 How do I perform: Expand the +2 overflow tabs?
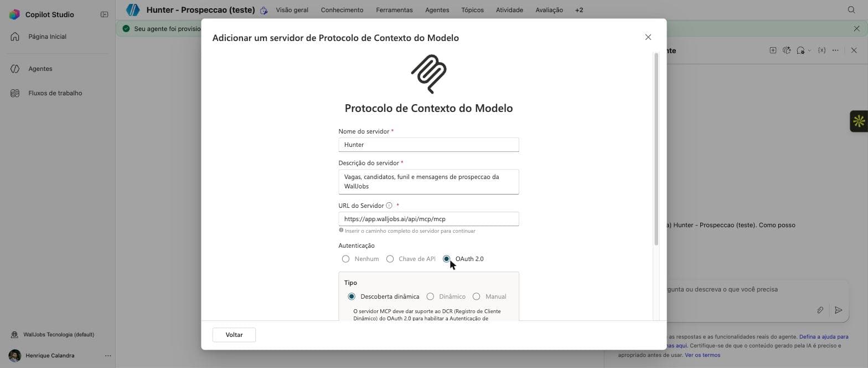[x=579, y=10]
